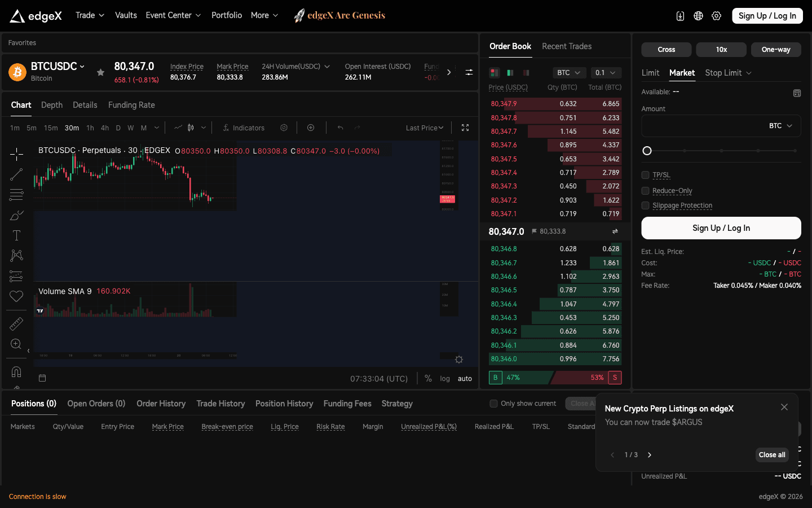Dismiss notifications with Close all

(772, 455)
